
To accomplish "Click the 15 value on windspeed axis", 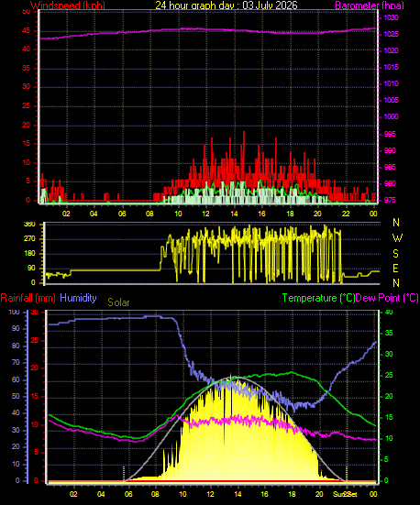I will [26, 144].
